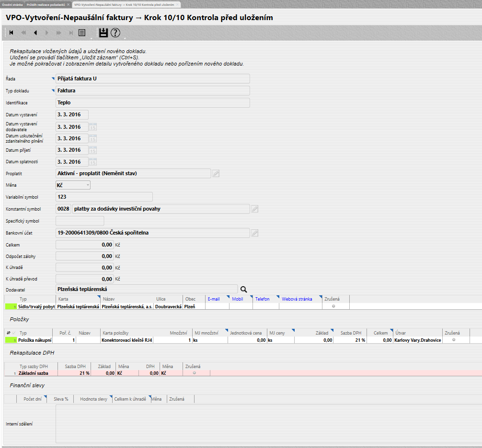
Task: Search supplier with magnifying glass icon
Action: (x=244, y=289)
